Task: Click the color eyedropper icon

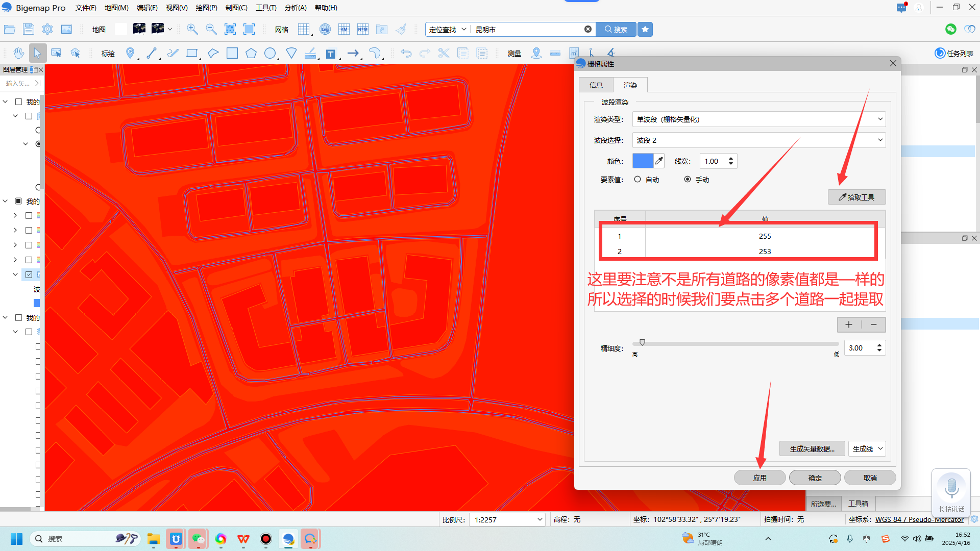Action: click(659, 161)
